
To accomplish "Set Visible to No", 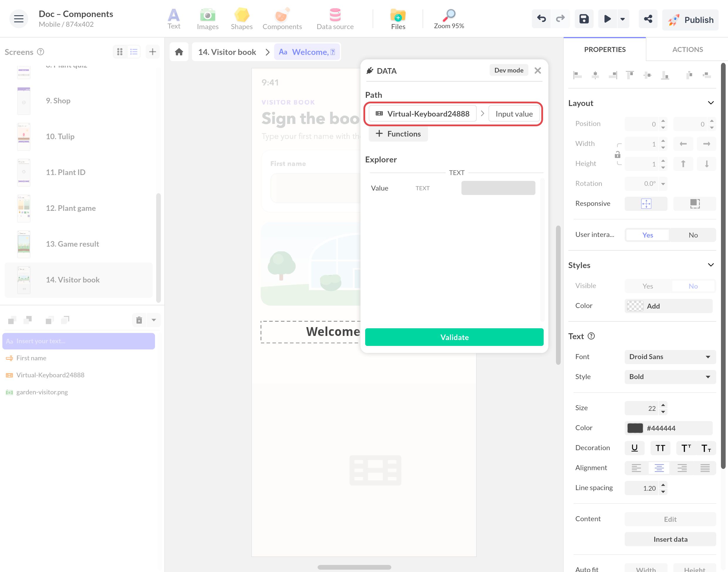I will [x=693, y=286].
